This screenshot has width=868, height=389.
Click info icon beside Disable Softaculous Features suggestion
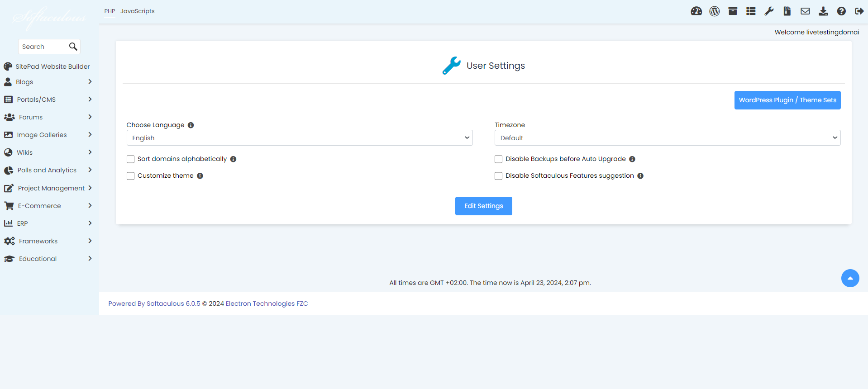click(640, 176)
